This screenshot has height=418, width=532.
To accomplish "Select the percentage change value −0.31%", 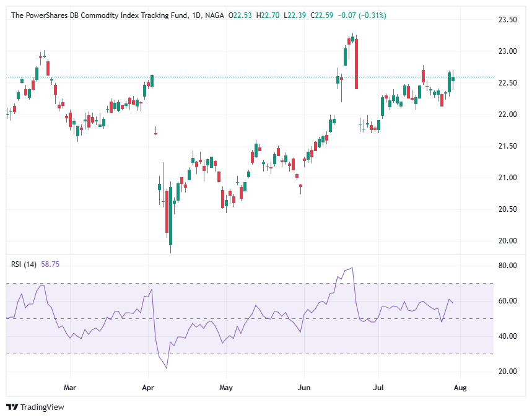I will [373, 15].
